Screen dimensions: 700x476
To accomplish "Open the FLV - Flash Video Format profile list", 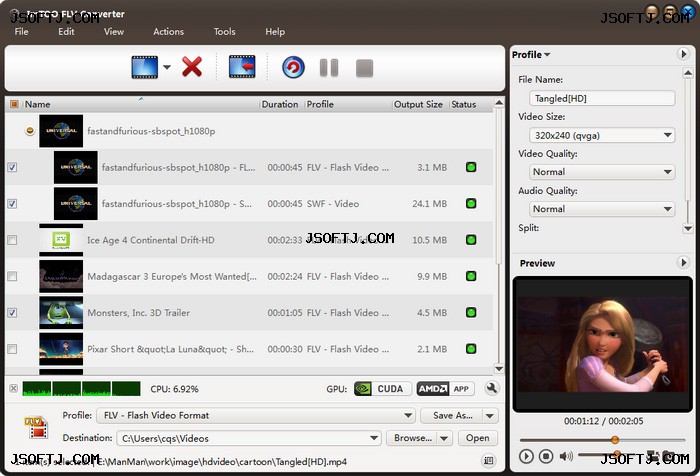I will [256, 415].
